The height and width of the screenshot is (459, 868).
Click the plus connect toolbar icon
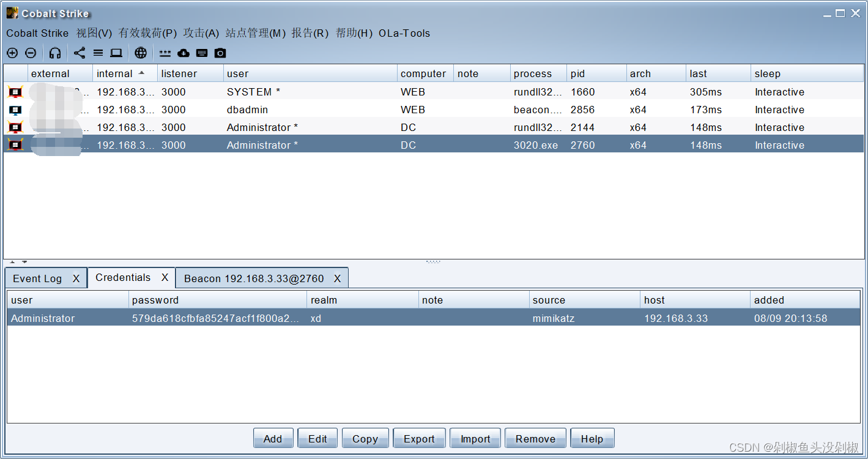[x=12, y=53]
